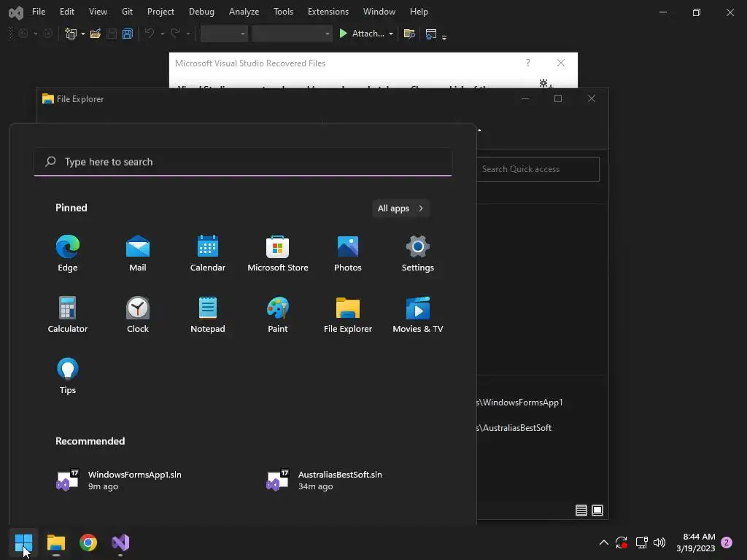
Task: Switch File Explorer to details view
Action: coord(581,510)
